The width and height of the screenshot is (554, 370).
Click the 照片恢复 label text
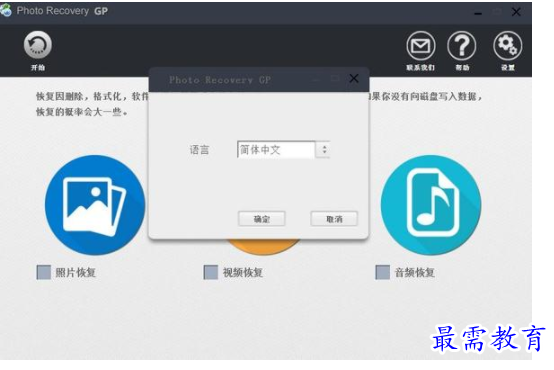75,272
